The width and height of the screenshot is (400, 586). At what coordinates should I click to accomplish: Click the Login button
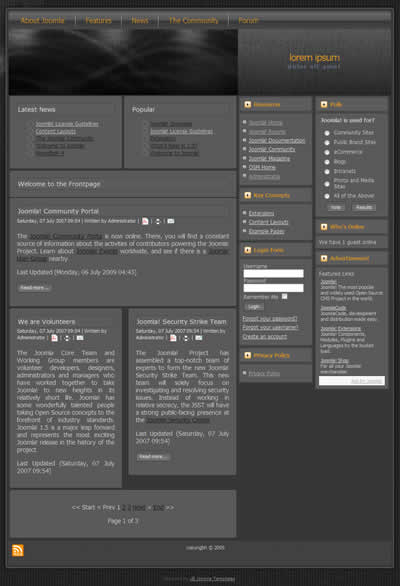[254, 307]
